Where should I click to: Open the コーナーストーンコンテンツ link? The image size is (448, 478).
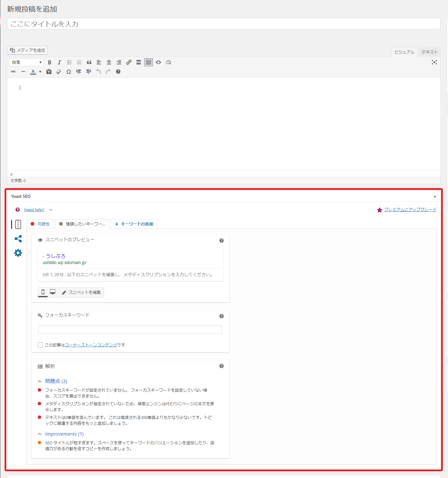tap(91, 345)
